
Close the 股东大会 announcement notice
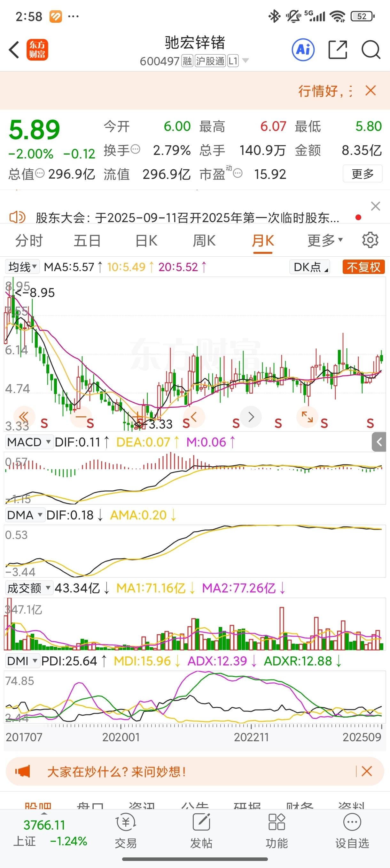376,206
